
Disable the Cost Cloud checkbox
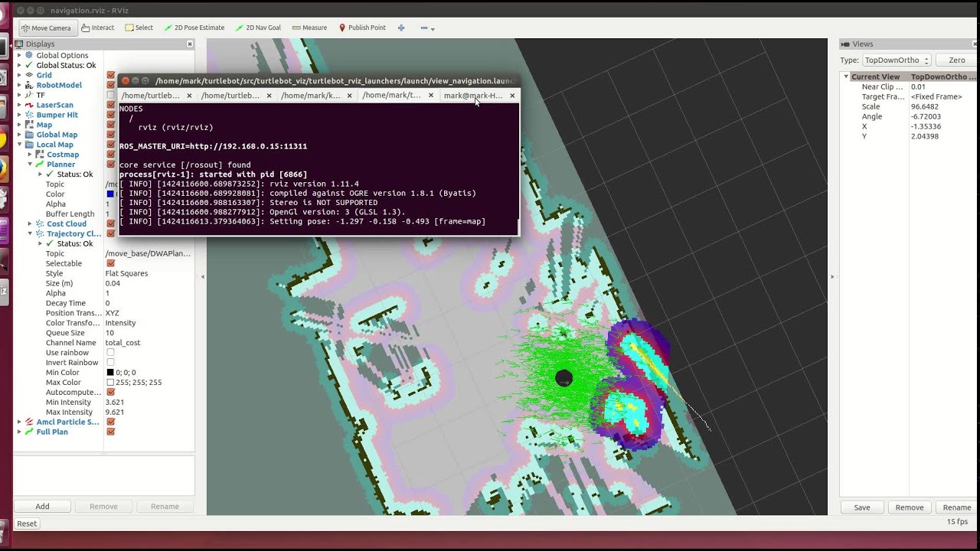click(x=110, y=223)
